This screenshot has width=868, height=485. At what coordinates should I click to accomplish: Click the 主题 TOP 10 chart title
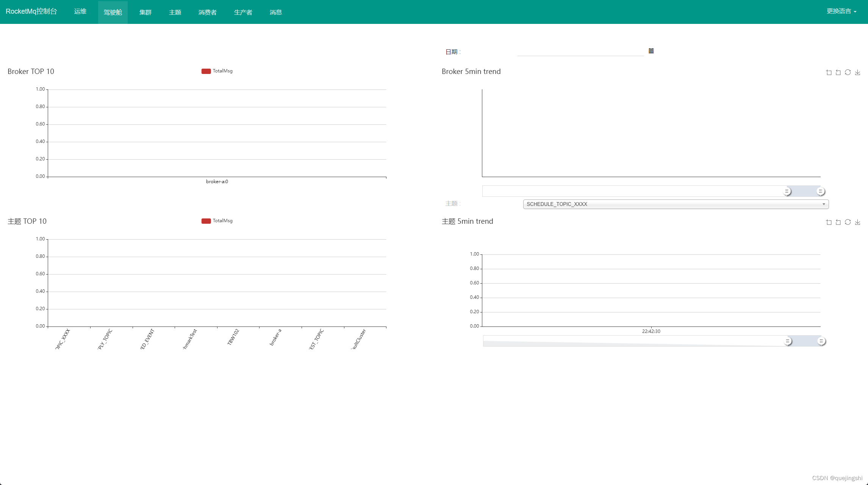point(27,221)
